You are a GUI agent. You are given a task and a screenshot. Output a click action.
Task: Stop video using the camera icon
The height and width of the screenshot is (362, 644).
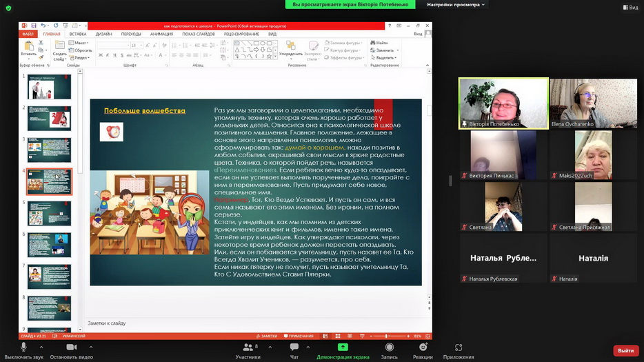(x=71, y=348)
